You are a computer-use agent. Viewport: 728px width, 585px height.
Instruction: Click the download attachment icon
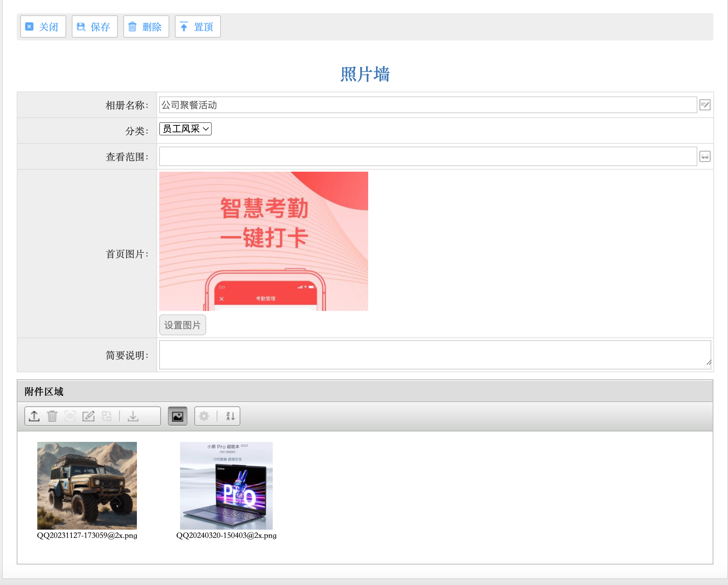133,416
